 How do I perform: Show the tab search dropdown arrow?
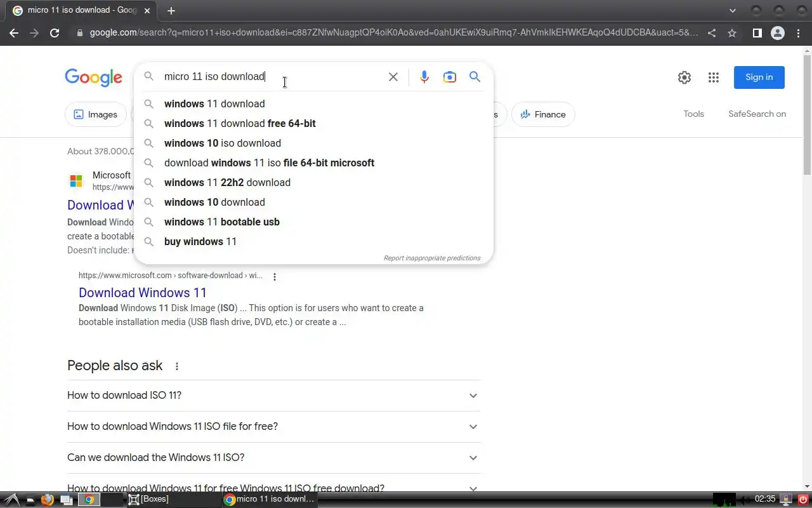pyautogui.click(x=733, y=11)
